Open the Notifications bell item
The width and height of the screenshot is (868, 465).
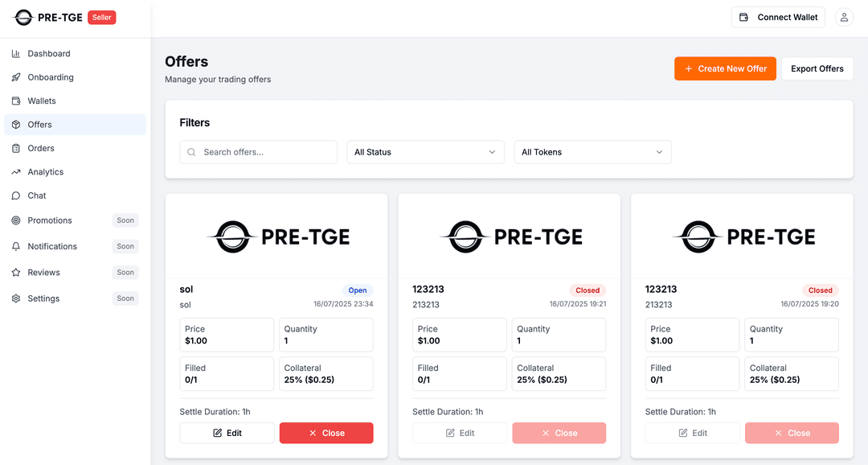(x=52, y=246)
